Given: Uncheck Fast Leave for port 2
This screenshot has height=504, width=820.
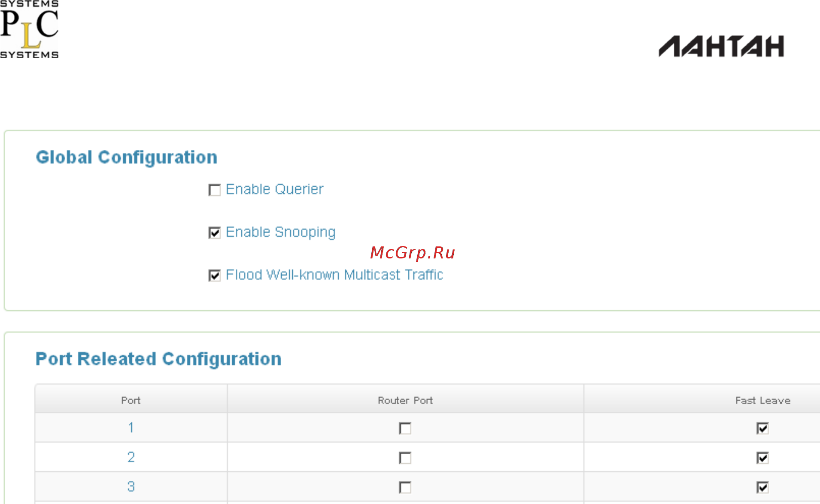Looking at the screenshot, I should pyautogui.click(x=762, y=458).
